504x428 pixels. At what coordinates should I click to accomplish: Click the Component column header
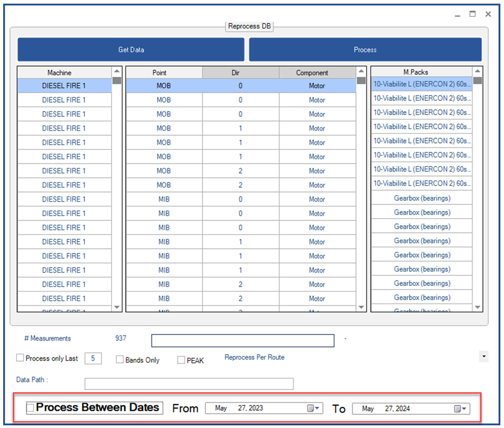click(x=317, y=72)
